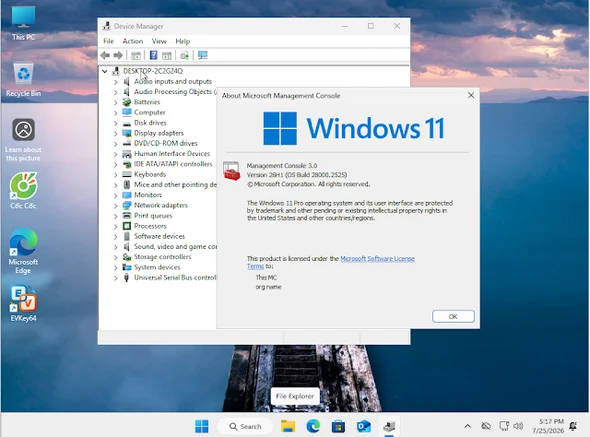Open Outlook from the taskbar
Screen dimensions: 590x437
[364, 426]
